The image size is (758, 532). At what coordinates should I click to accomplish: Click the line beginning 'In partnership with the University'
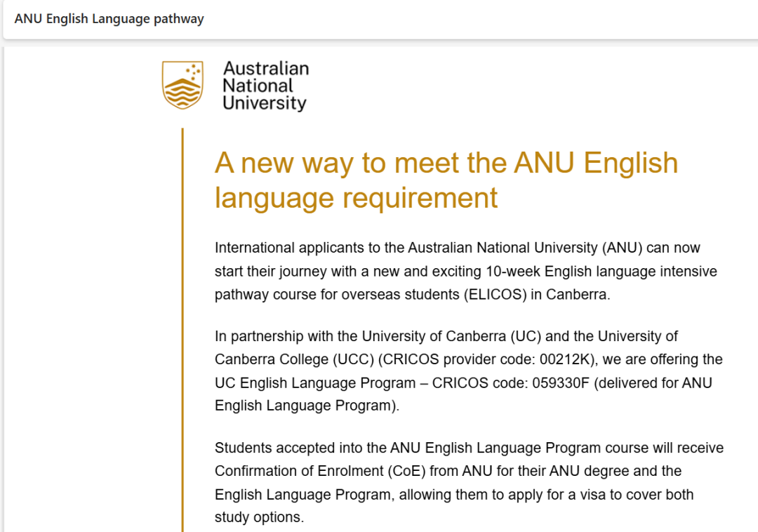[x=446, y=335]
